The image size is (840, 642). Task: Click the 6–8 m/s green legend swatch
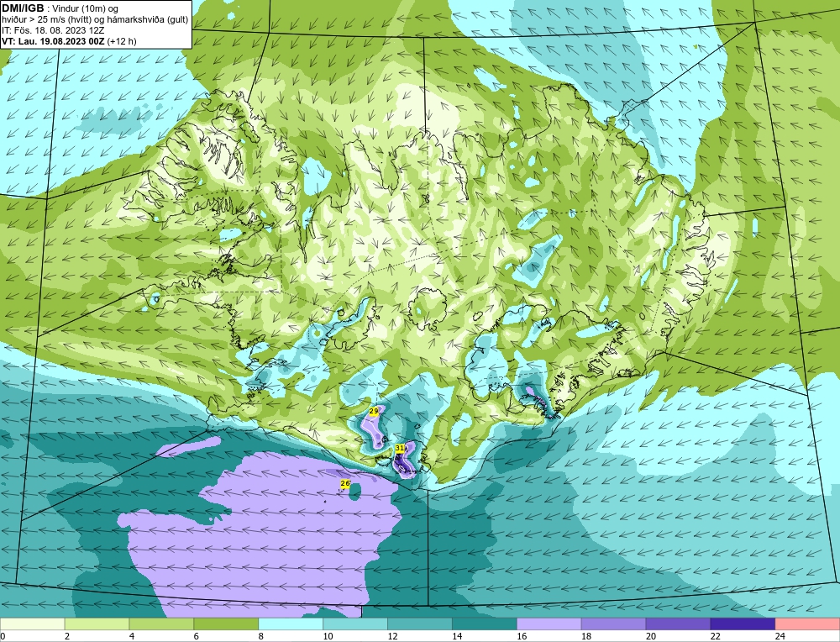226,624
